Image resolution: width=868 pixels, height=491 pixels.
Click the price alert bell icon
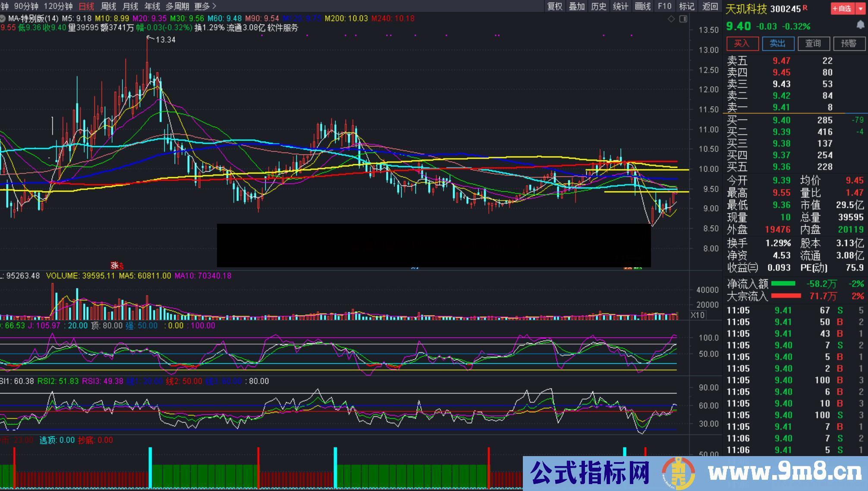pos(860,25)
